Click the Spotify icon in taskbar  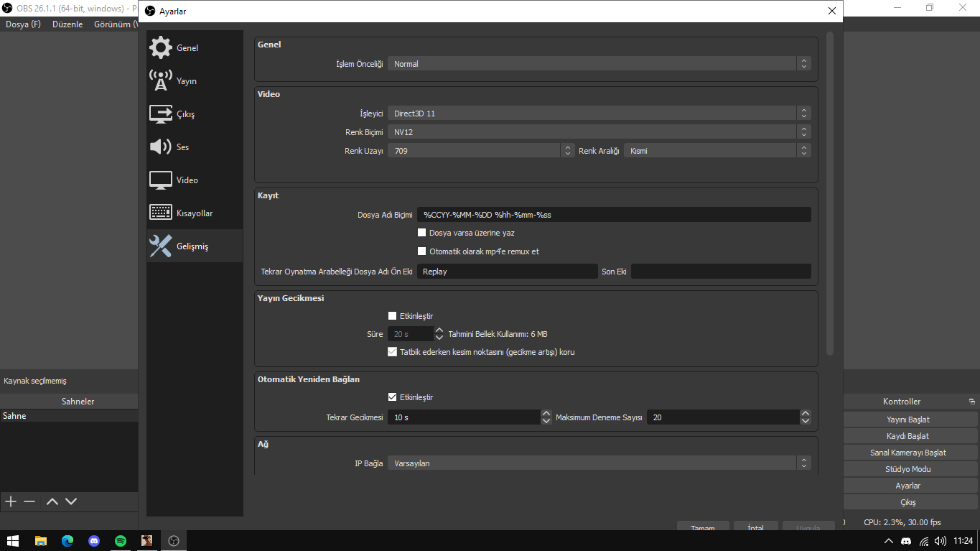121,541
